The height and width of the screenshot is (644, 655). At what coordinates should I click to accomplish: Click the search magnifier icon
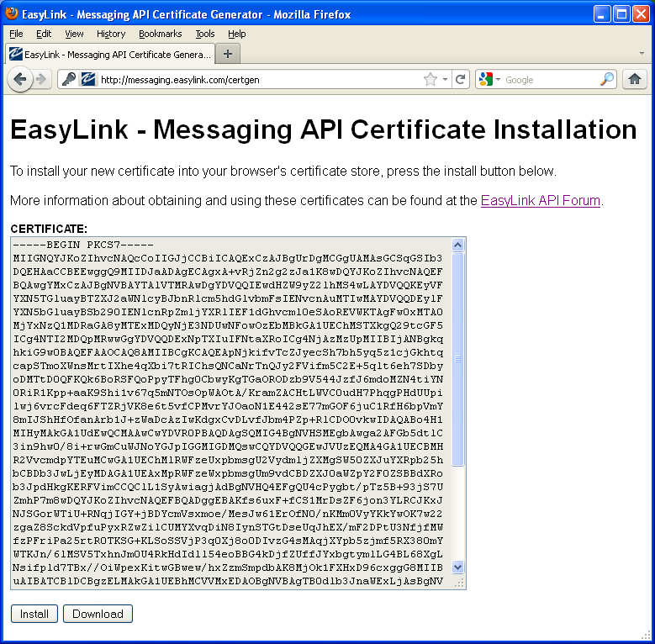pos(606,79)
